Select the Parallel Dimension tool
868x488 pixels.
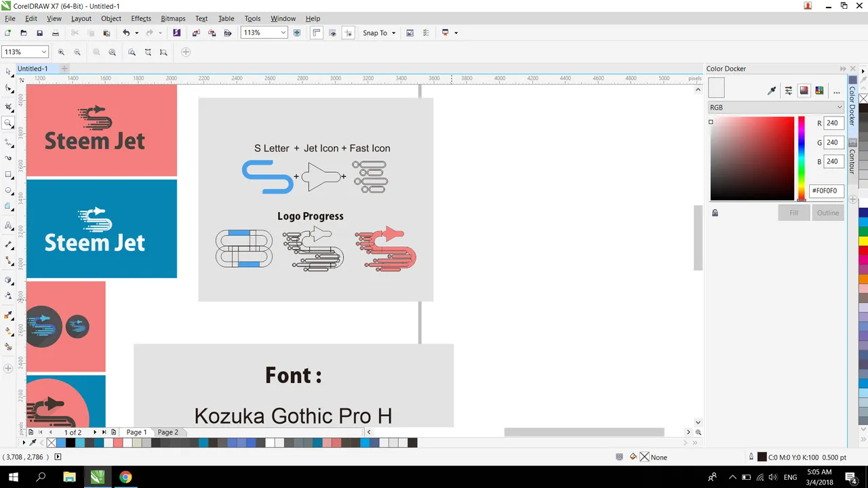(x=8, y=244)
